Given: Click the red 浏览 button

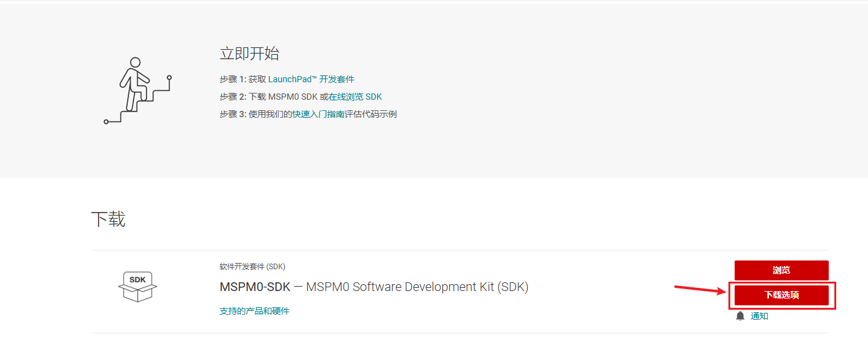Looking at the screenshot, I should (x=781, y=270).
